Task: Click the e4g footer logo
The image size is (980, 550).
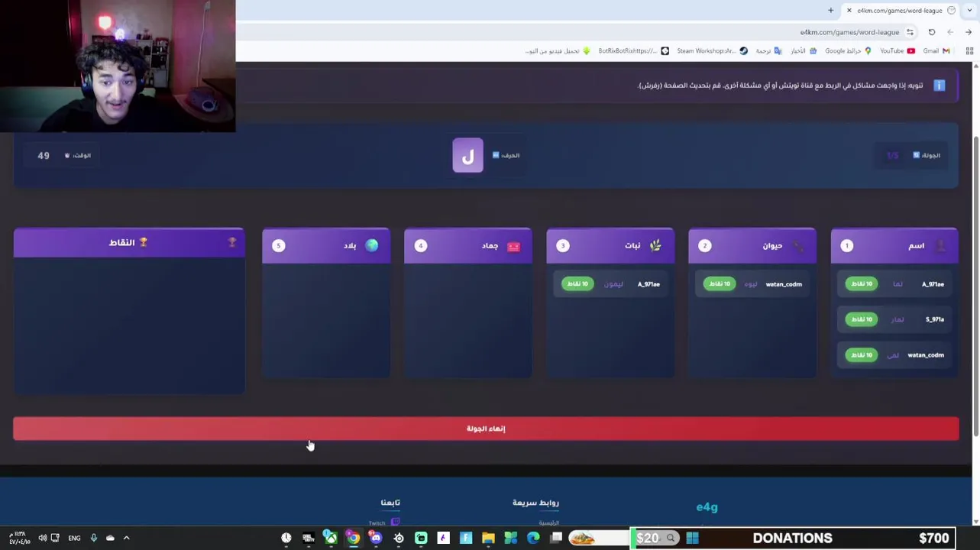Action: coord(707,507)
